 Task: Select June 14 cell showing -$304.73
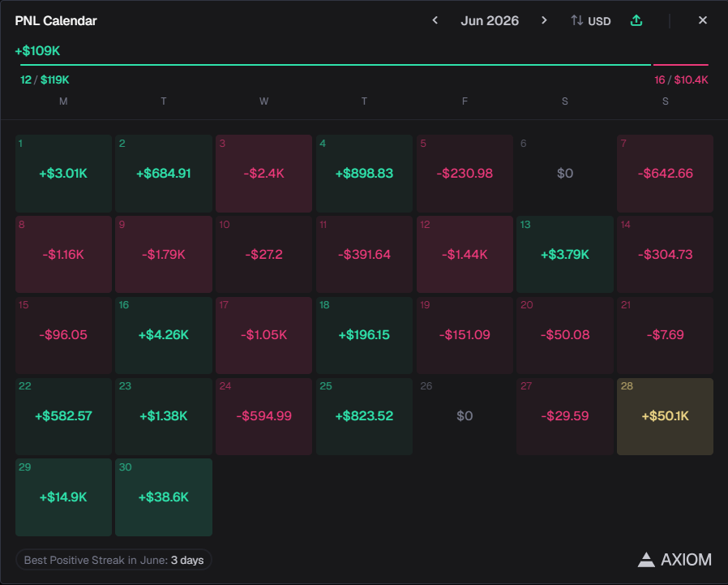(665, 254)
